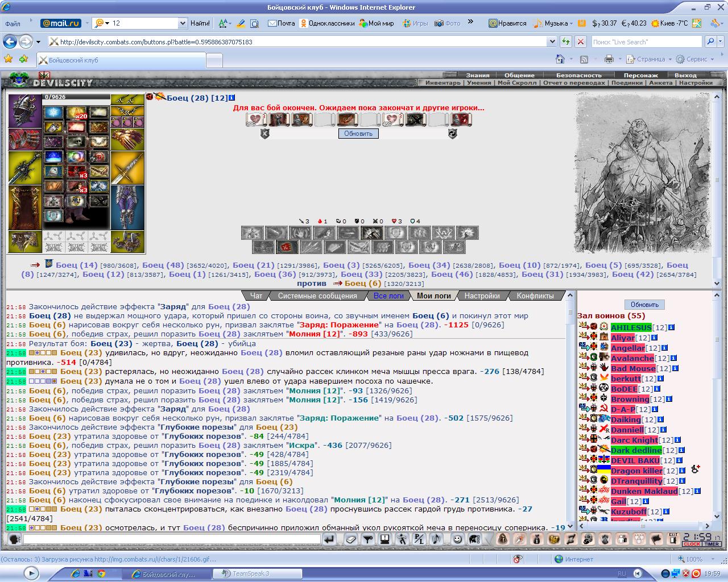Open the Музыка toolbar dropdown
This screenshot has width=728, height=582.
(553, 23)
